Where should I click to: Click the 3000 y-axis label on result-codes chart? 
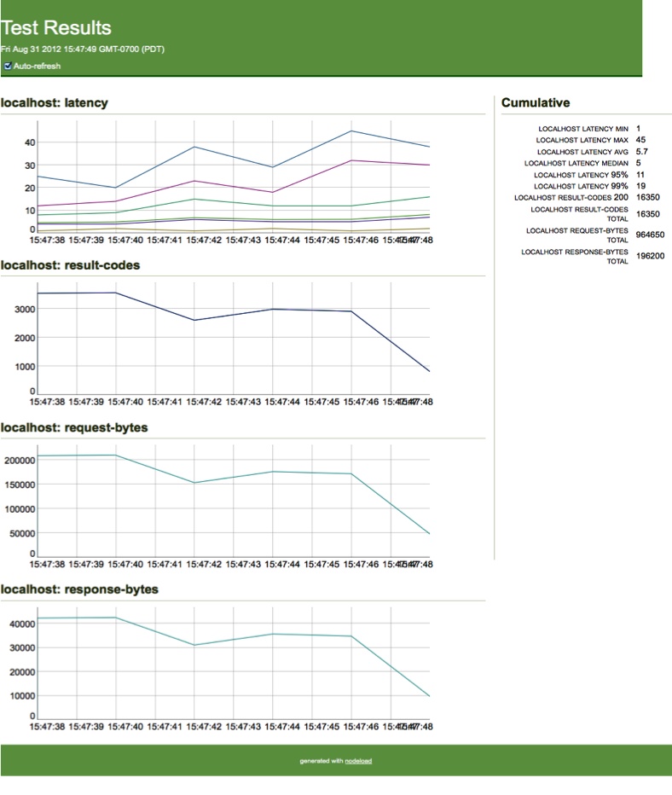[25, 310]
